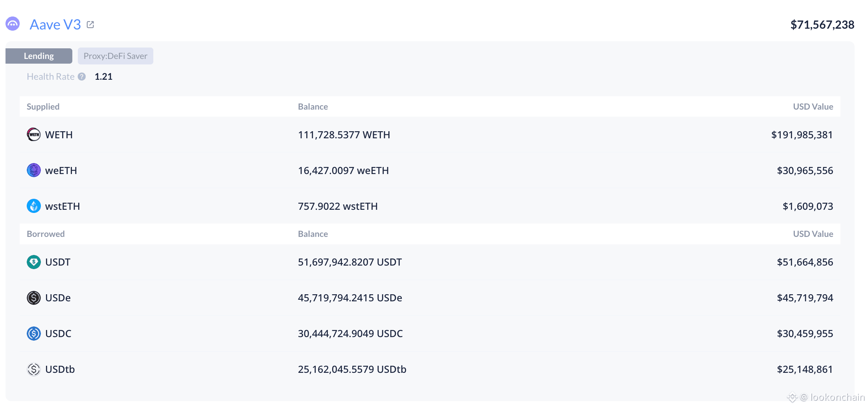
Task: Click the USDtb USD value $25,148,861
Action: [805, 369]
